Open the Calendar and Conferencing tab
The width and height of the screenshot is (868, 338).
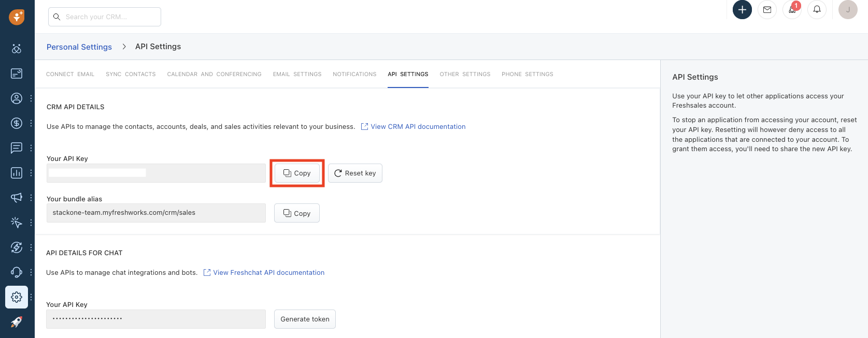point(214,75)
